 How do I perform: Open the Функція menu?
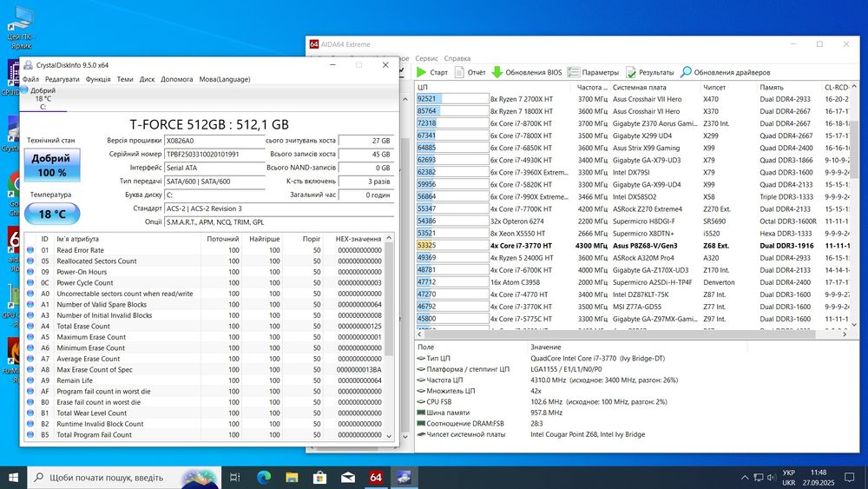pyautogui.click(x=98, y=79)
